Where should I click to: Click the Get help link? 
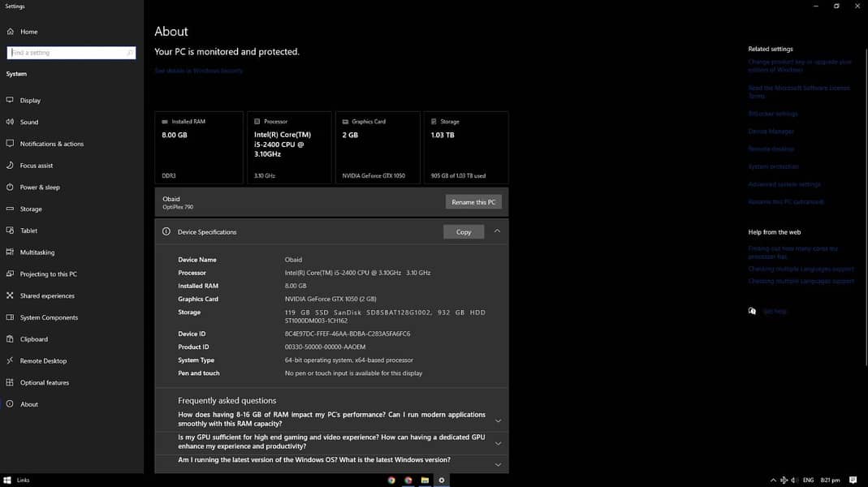click(x=775, y=311)
